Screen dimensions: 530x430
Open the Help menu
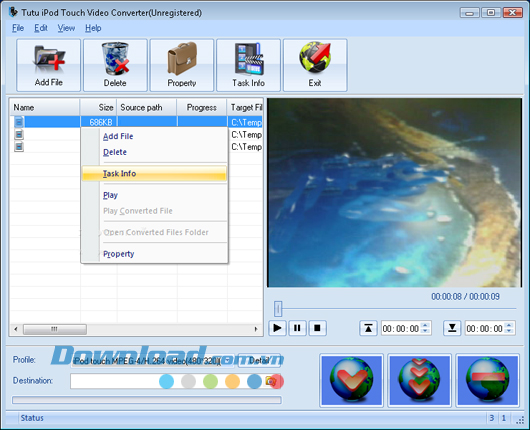tap(93, 28)
